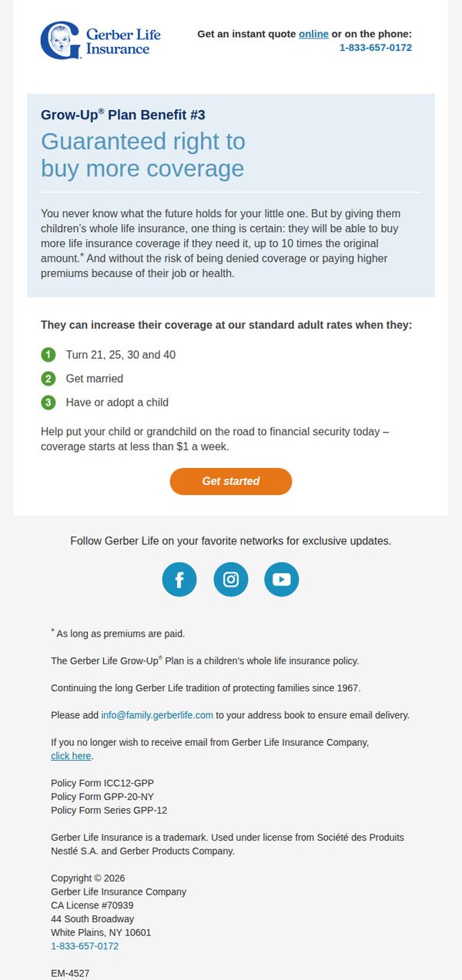
Task: Click the green number 1 bullet
Action: pos(49,355)
